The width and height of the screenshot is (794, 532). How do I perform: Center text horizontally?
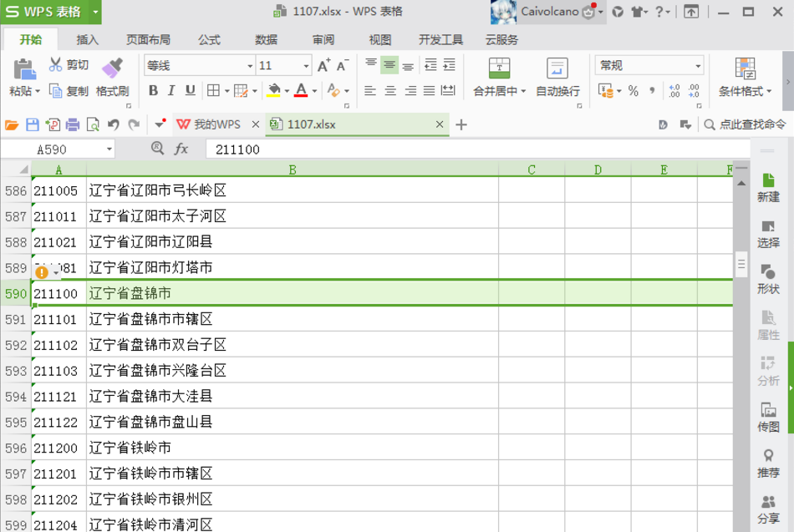coord(390,90)
